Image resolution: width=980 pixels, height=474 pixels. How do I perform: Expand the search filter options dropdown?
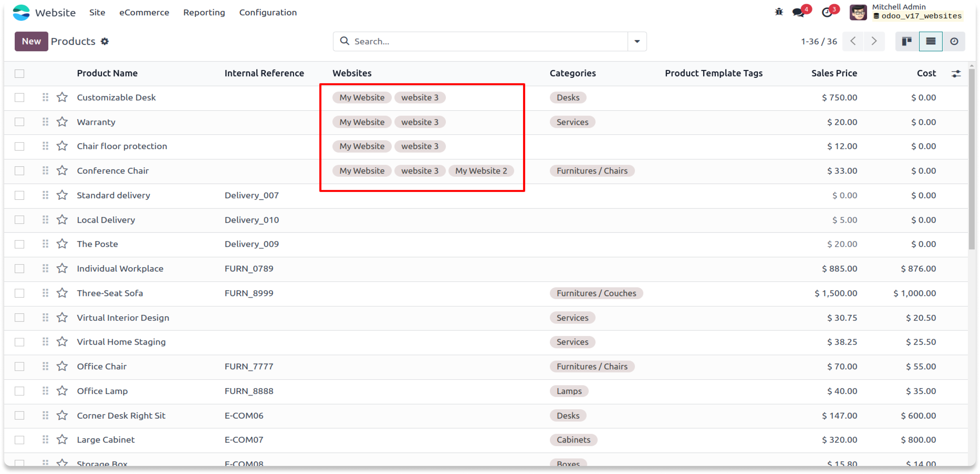(637, 42)
